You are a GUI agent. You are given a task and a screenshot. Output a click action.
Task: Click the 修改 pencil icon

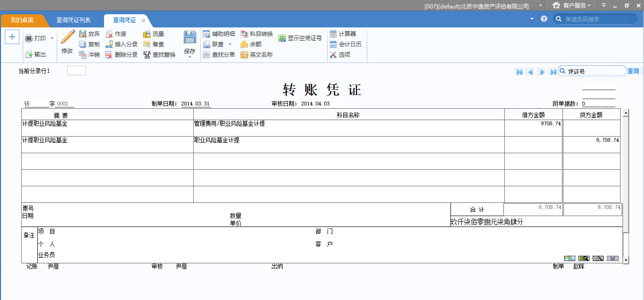(x=68, y=37)
